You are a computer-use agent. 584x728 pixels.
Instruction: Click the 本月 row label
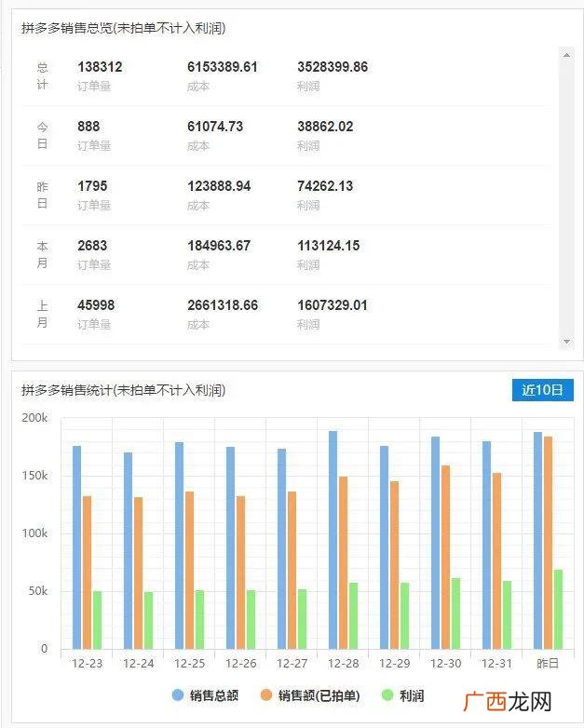42,254
